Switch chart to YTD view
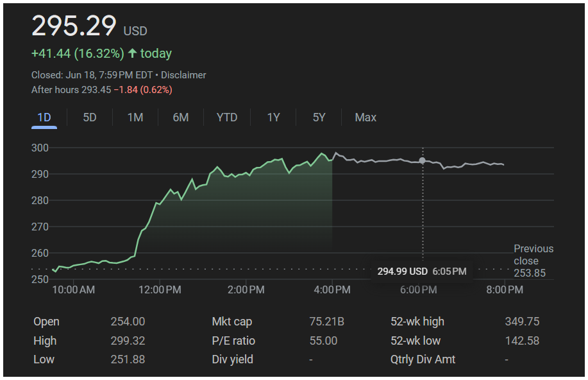 227,117
